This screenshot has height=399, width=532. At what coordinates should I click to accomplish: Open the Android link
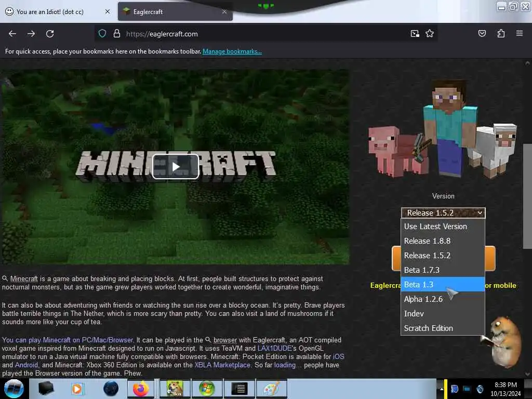(26, 365)
